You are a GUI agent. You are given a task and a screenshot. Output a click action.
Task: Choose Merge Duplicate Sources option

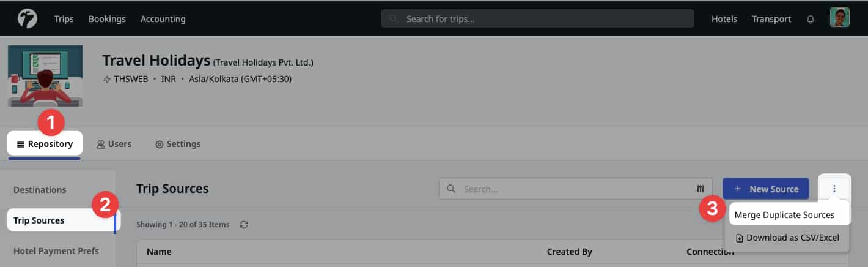(784, 215)
